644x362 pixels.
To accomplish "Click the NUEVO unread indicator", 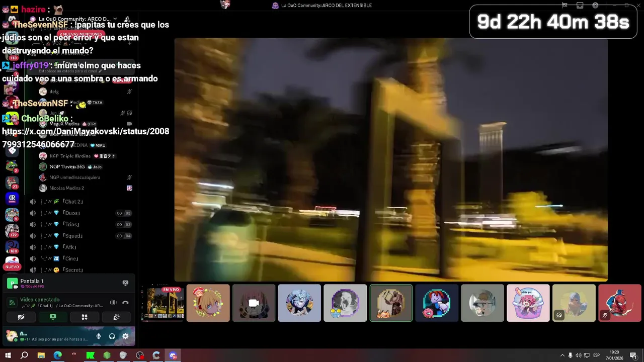I will tap(12, 267).
